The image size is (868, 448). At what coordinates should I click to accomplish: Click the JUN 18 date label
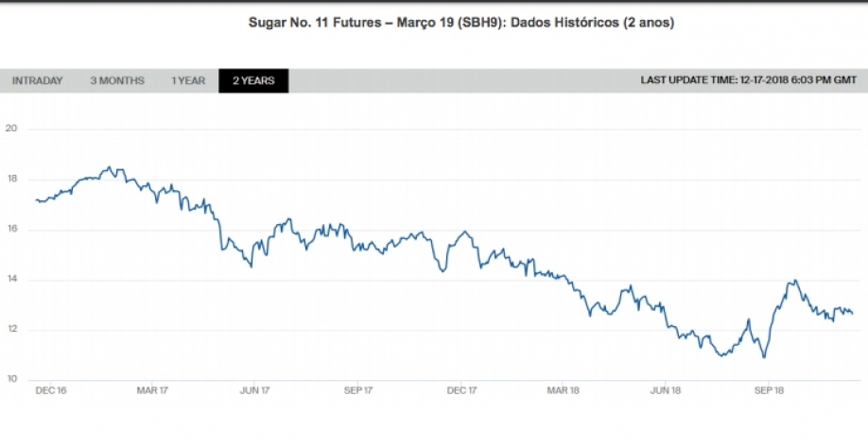click(x=666, y=389)
